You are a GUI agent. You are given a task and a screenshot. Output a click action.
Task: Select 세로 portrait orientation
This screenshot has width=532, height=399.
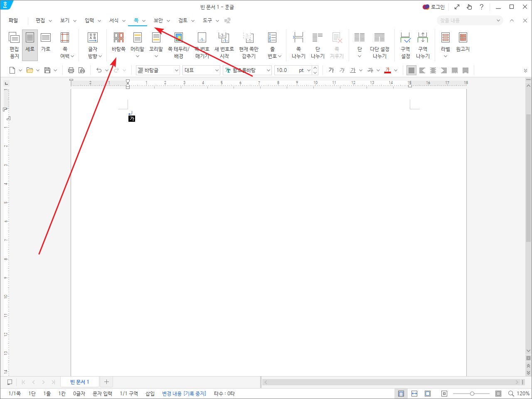pyautogui.click(x=30, y=45)
